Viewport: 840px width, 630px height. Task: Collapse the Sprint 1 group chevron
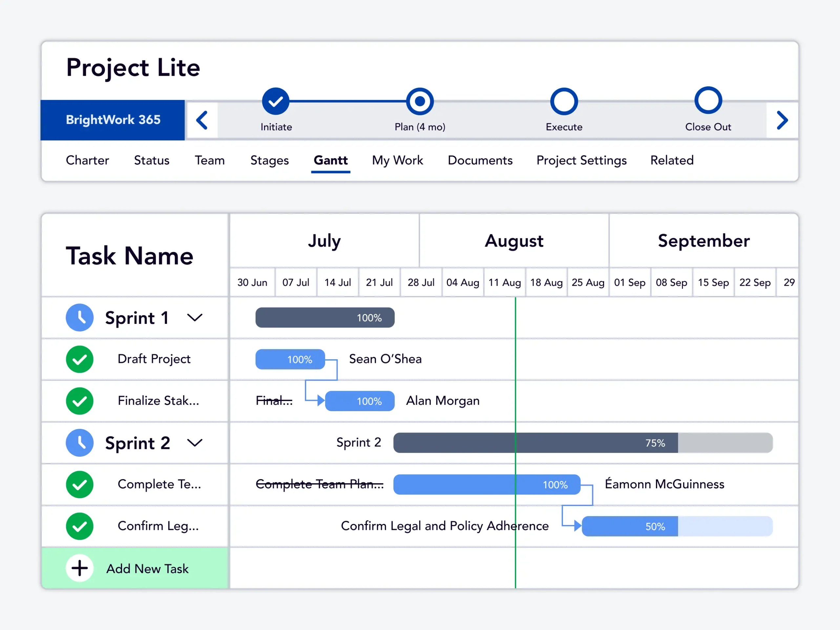pos(195,318)
